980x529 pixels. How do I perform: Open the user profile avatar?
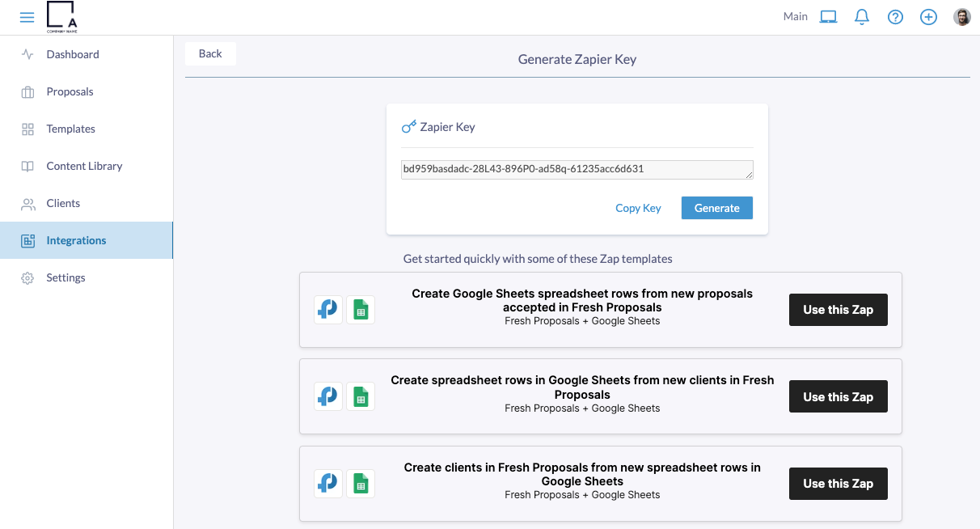(962, 17)
